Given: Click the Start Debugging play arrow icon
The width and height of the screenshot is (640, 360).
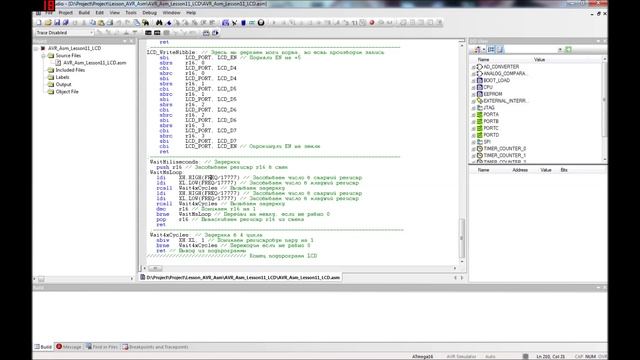Looking at the screenshot, I should pyautogui.click(x=274, y=23).
